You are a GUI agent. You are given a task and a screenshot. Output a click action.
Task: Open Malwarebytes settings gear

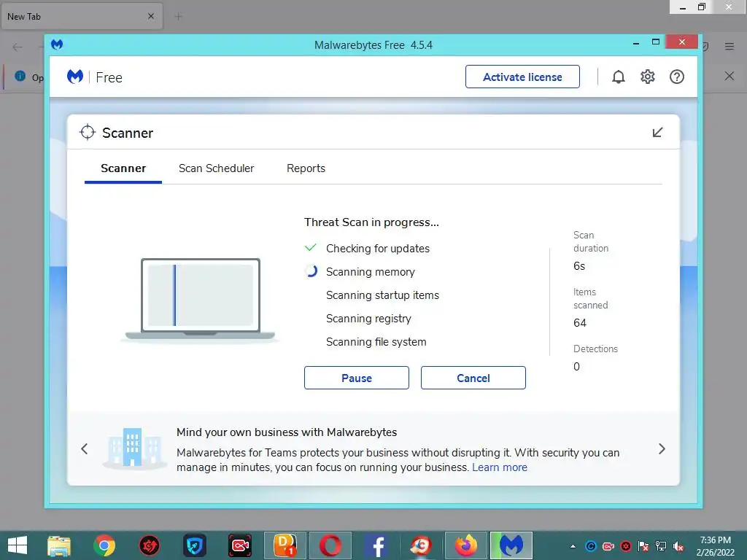[648, 77]
